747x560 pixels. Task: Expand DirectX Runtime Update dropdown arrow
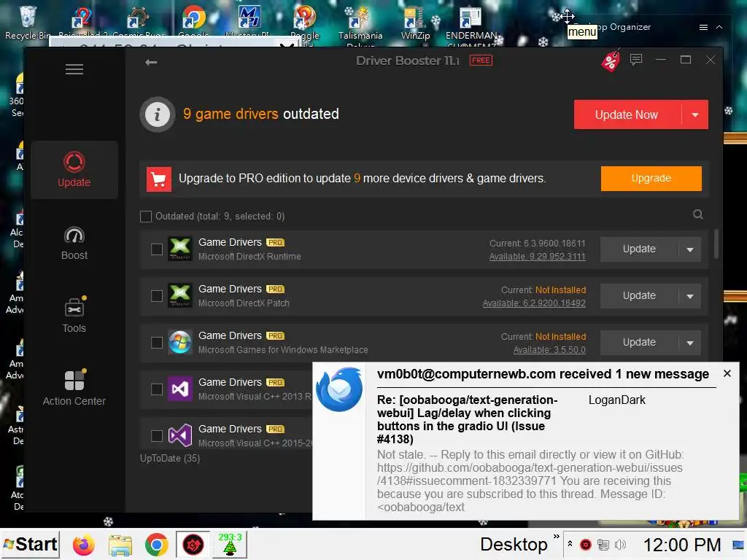(690, 249)
